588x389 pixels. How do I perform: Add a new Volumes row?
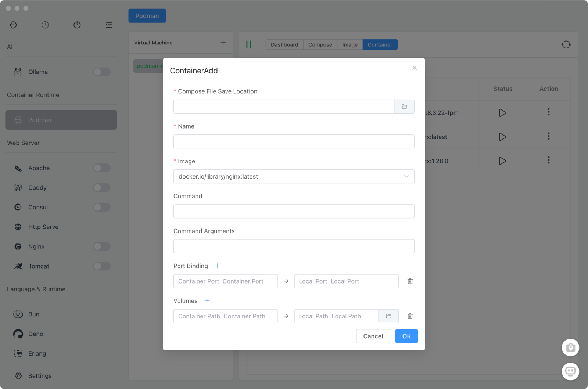tap(207, 301)
